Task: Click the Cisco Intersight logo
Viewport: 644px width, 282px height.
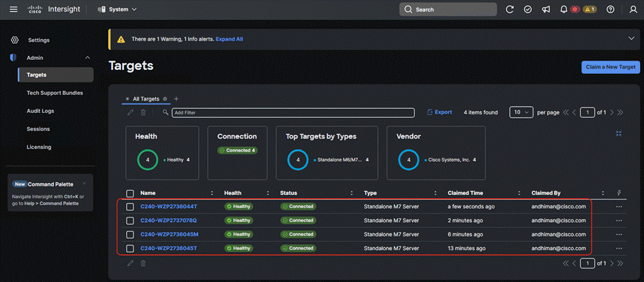Action: click(54, 9)
